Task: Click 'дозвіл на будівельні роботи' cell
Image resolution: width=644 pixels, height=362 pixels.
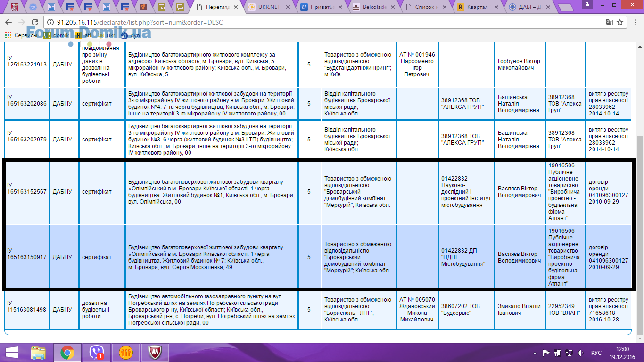Action: [102, 310]
